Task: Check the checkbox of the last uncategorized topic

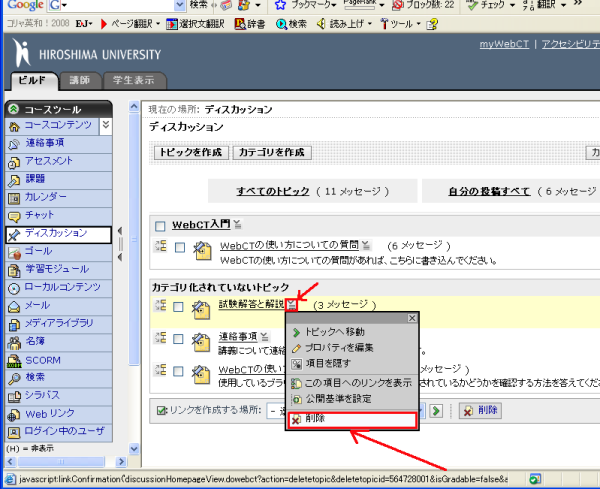Action: pyautogui.click(x=178, y=371)
